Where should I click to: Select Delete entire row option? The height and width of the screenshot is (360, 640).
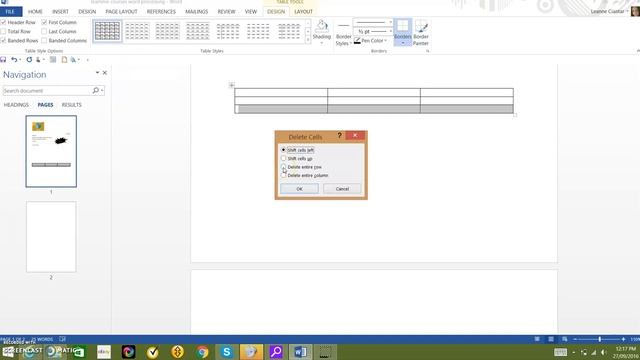(284, 167)
